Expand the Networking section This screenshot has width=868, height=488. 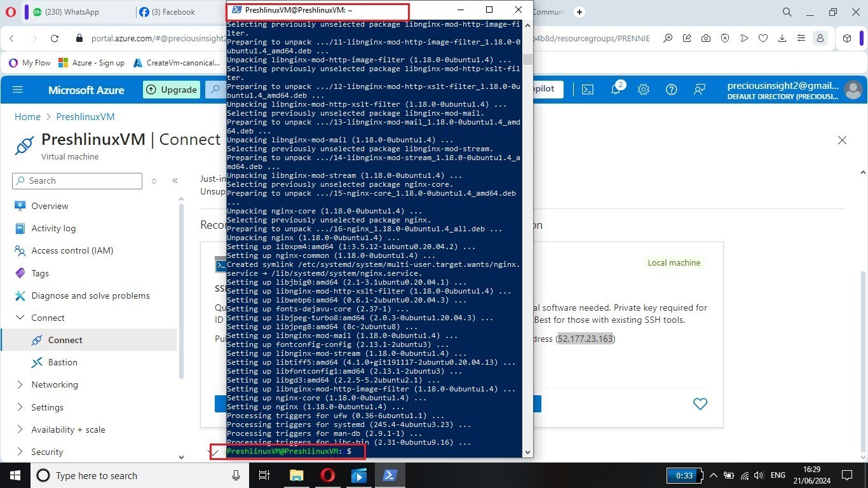point(19,384)
